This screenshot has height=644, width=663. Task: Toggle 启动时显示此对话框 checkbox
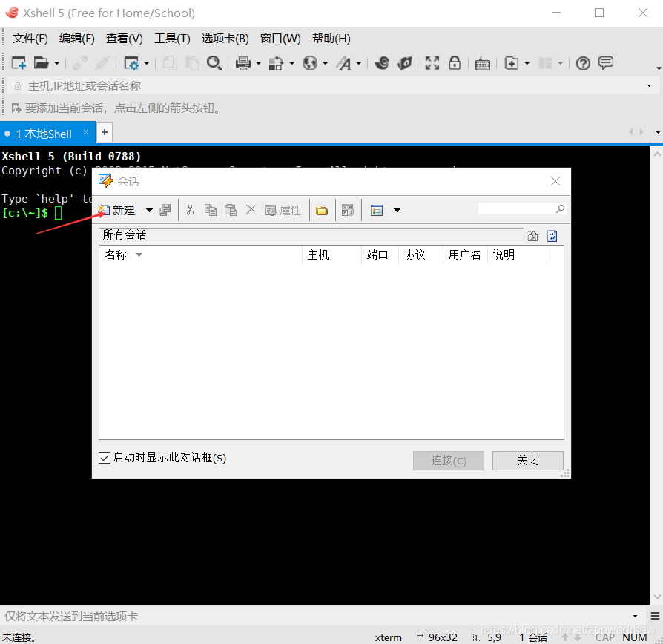click(x=105, y=457)
